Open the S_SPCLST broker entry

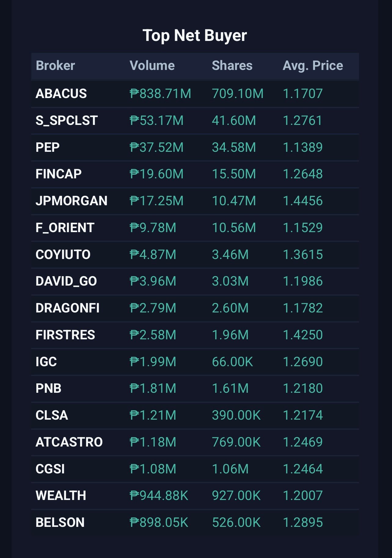coord(195,121)
